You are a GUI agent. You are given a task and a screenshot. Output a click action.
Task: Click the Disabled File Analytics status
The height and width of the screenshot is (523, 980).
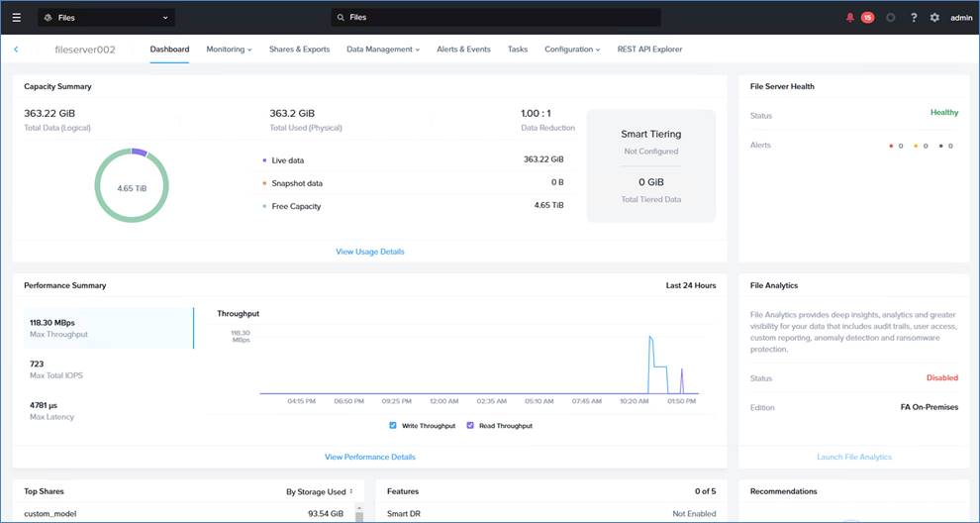(x=941, y=377)
